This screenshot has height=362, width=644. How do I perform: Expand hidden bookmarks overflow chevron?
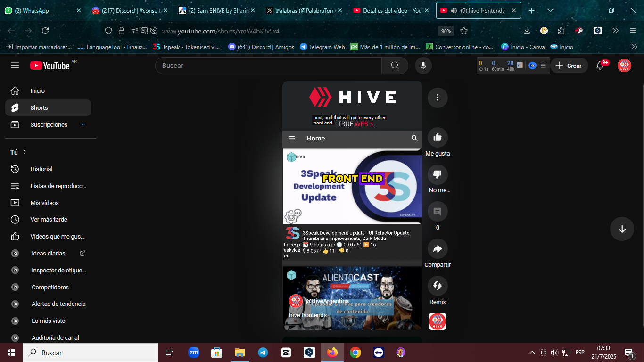(634, 47)
